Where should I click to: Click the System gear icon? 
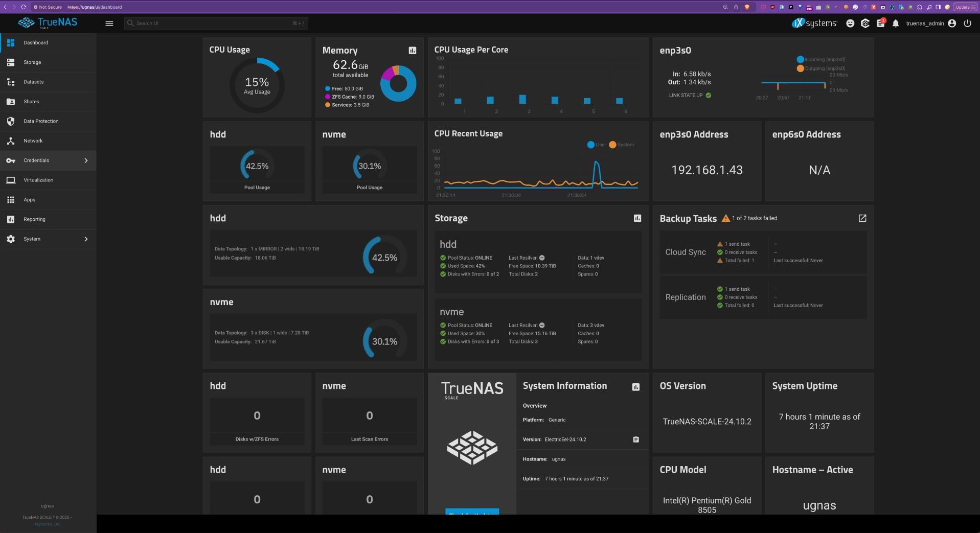pos(11,239)
